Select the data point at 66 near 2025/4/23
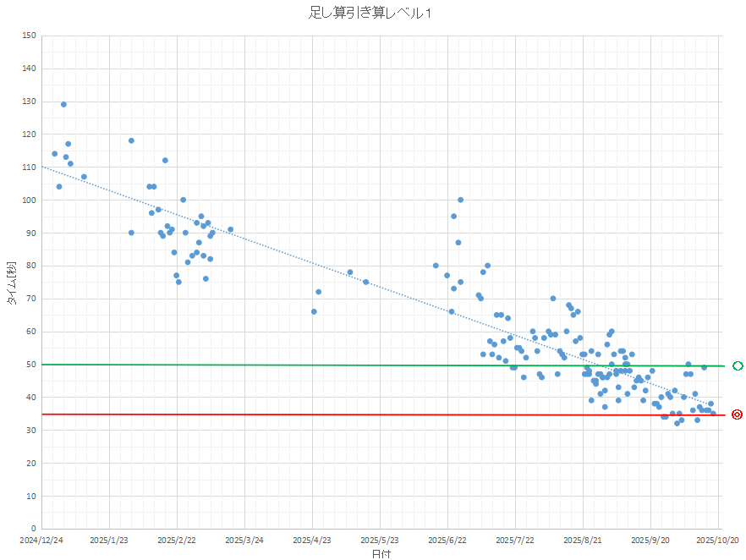Screen dimensions: 746x560 (x=314, y=312)
